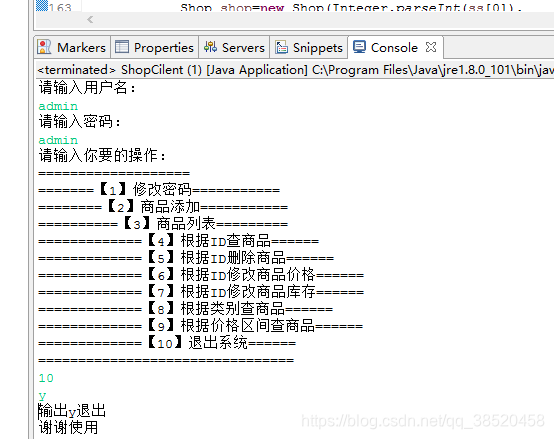Click the first green 'admin' input line
This screenshot has width=554, height=439.
[x=58, y=106]
